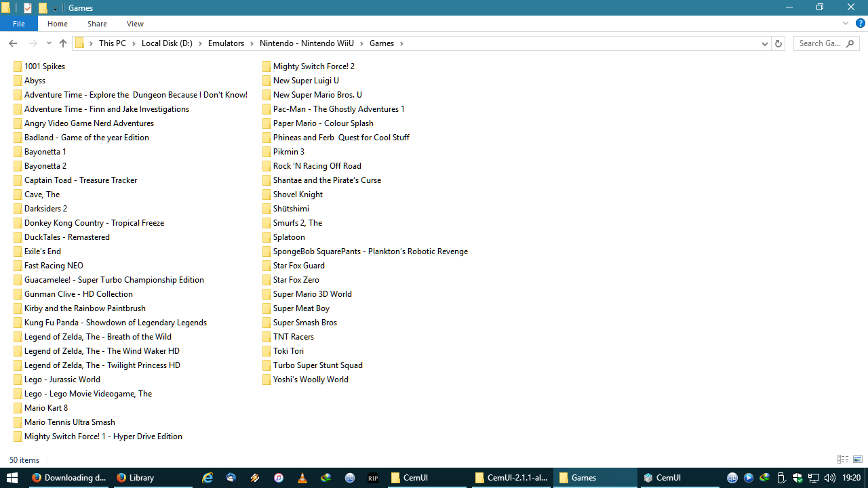Switch to Details view in status bar
Viewport: 868px width, 488px height.
[x=843, y=460]
